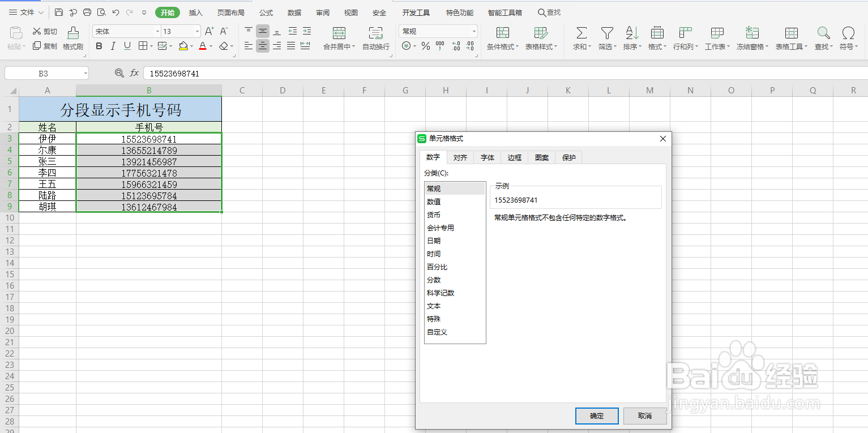The image size is (868, 433).
Task: Select Special (特殊) in category list
Action: 455,319
